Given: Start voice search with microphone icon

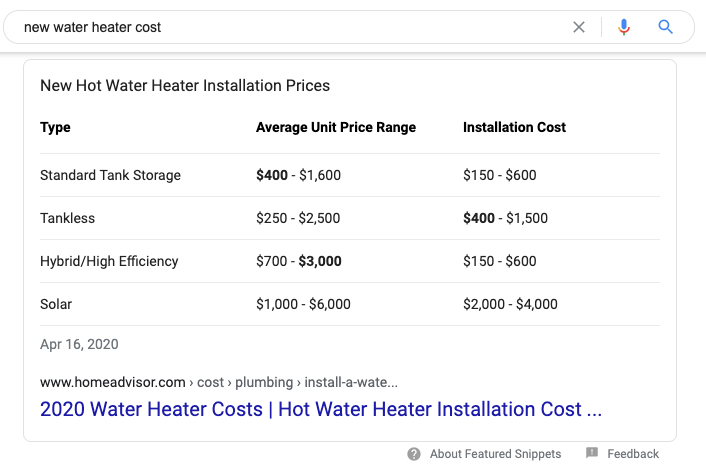Looking at the screenshot, I should coord(624,27).
